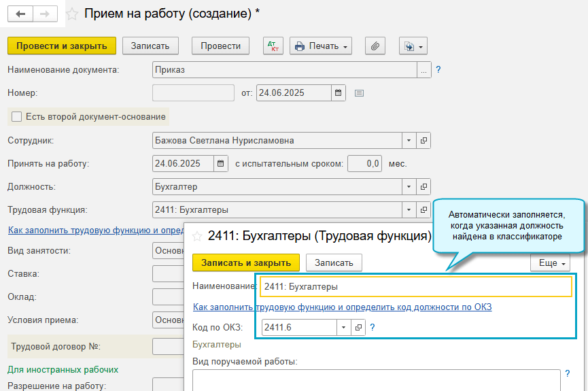
Task: Click the forward navigation arrow
Action: pos(45,14)
